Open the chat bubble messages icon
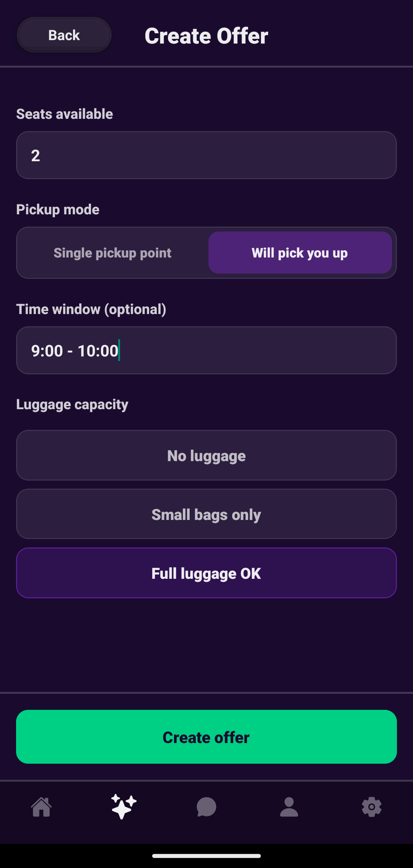The image size is (413, 868). [x=206, y=807]
